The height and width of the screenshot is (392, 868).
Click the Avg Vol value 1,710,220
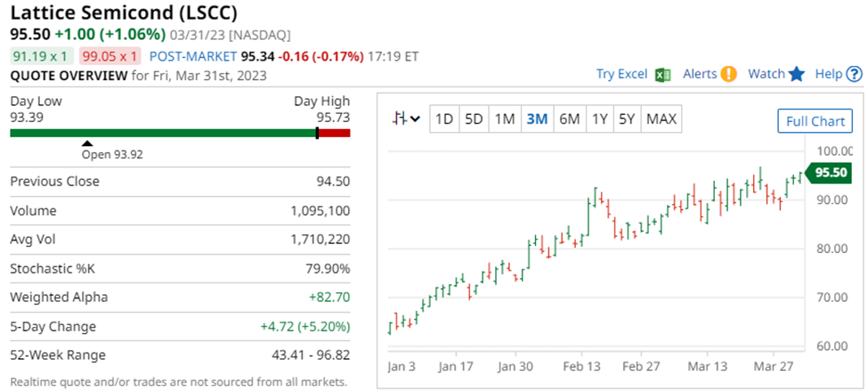(x=321, y=240)
